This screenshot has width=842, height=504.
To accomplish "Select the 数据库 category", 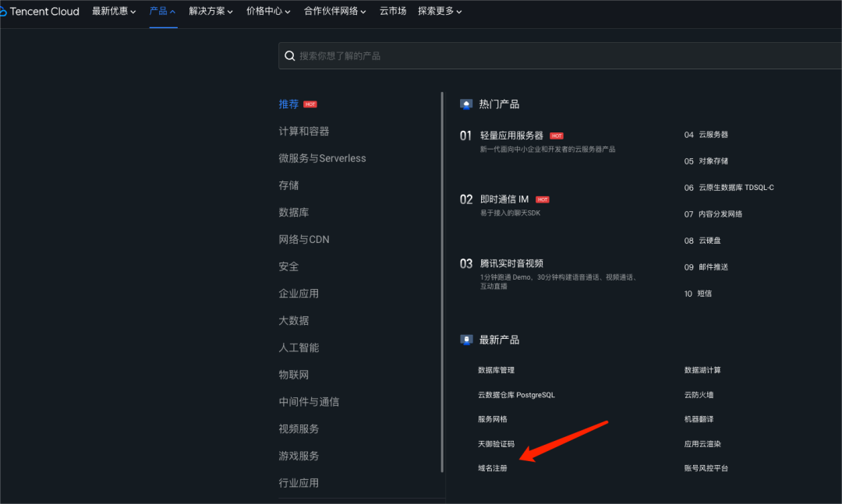I will [x=294, y=213].
